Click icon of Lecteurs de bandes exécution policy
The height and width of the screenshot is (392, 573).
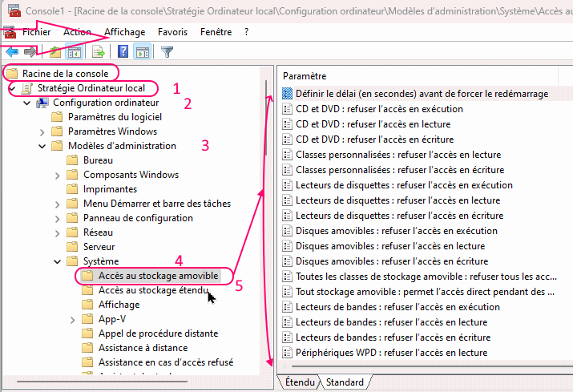287,307
